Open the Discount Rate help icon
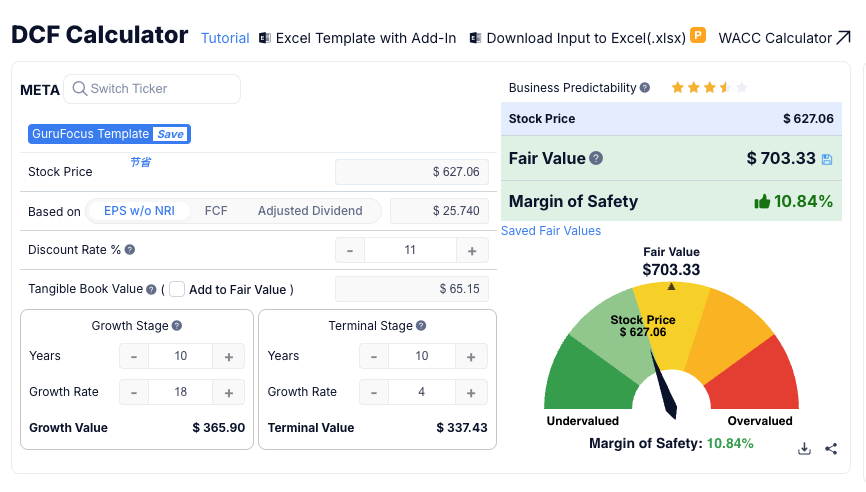The height and width of the screenshot is (492, 866). point(130,250)
